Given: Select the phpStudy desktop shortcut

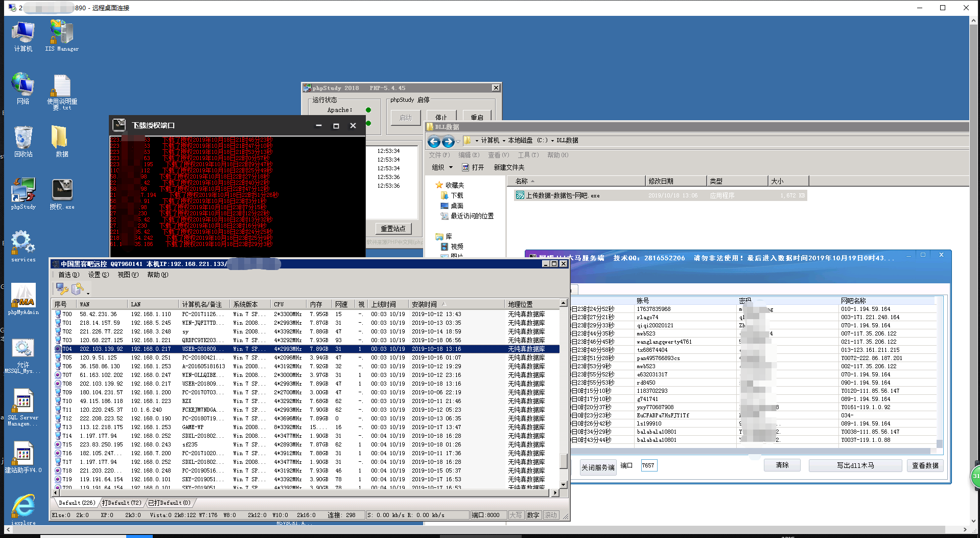Looking at the screenshot, I should (23, 194).
